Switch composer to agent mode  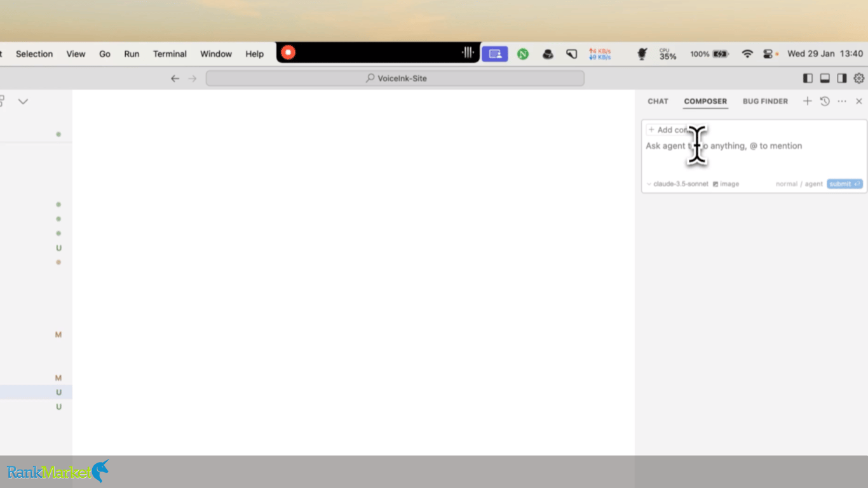(x=814, y=184)
